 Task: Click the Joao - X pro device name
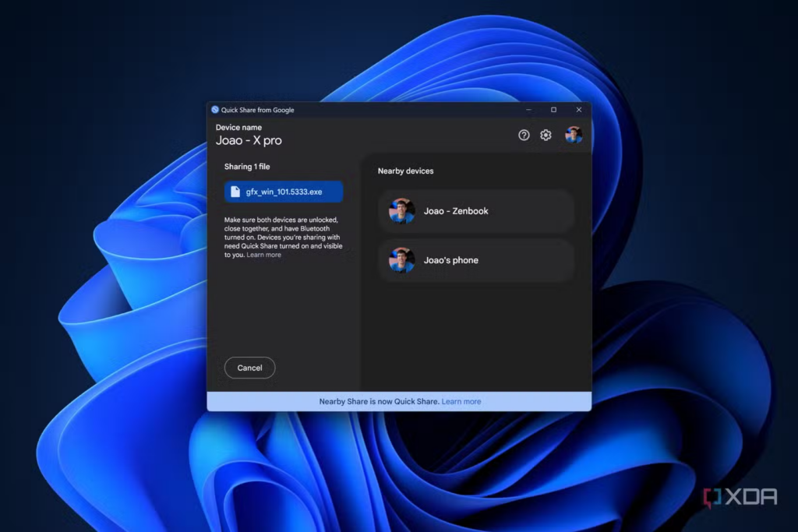(249, 140)
